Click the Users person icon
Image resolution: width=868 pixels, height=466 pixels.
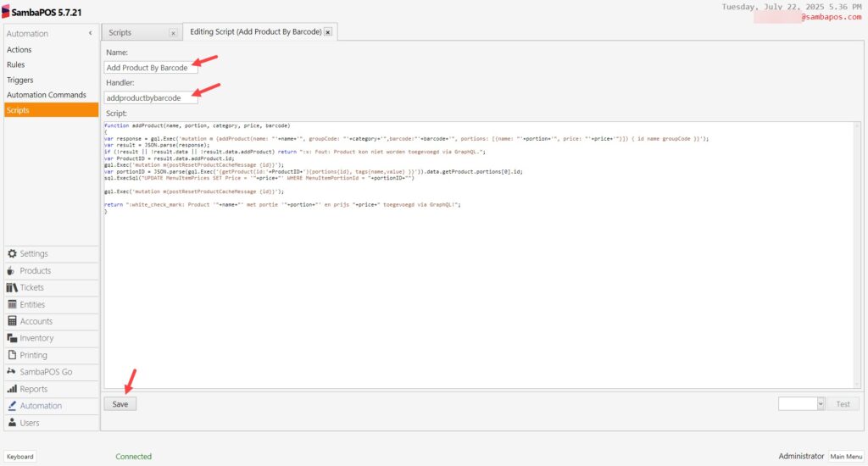(12, 423)
